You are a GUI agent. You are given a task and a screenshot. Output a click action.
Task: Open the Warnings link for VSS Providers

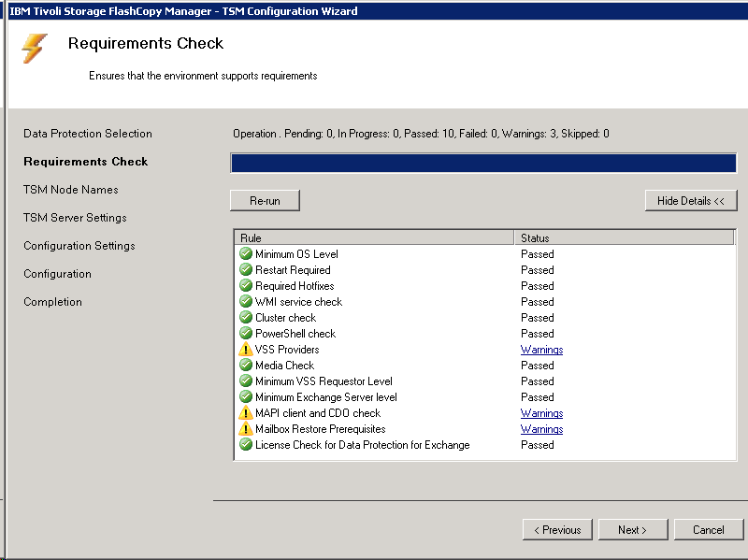pos(541,350)
